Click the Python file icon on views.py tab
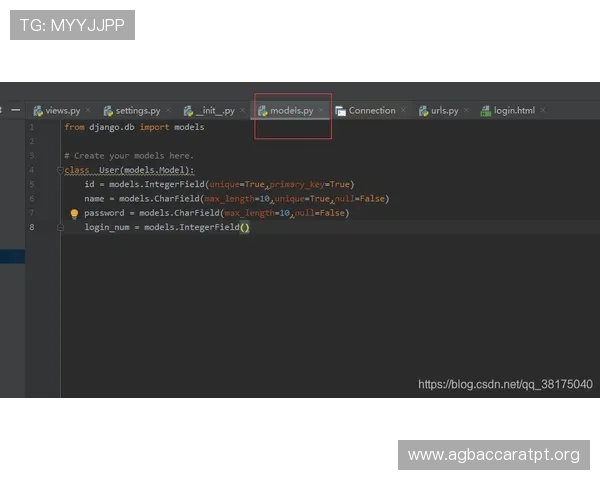Image resolution: width=600 pixels, height=480 pixels. 38,111
